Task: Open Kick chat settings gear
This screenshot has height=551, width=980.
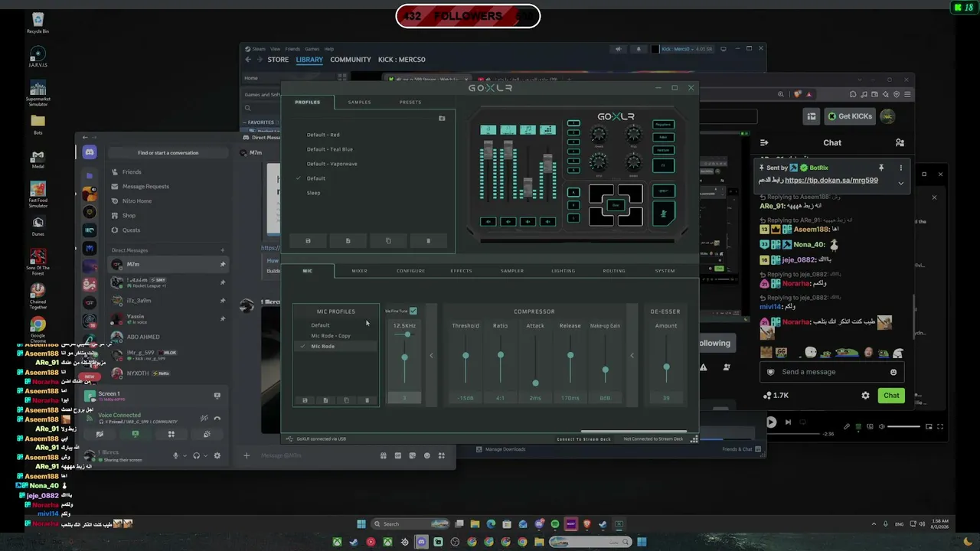Action: coord(866,396)
